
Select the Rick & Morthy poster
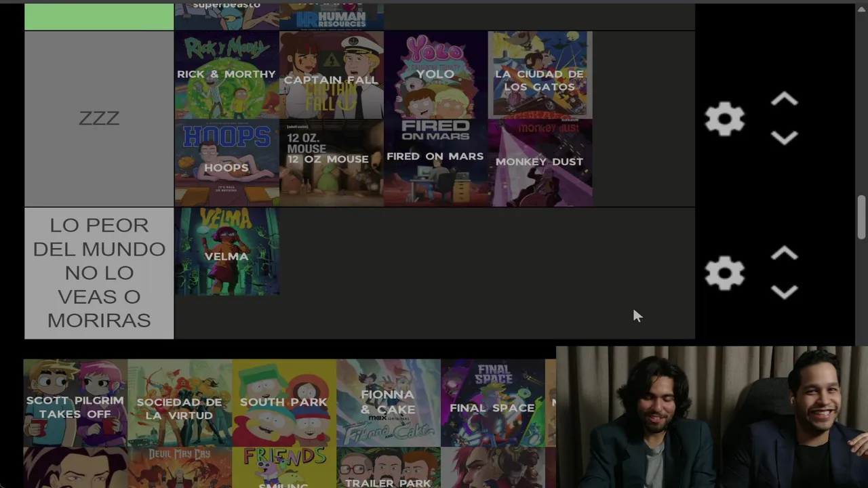coord(226,75)
